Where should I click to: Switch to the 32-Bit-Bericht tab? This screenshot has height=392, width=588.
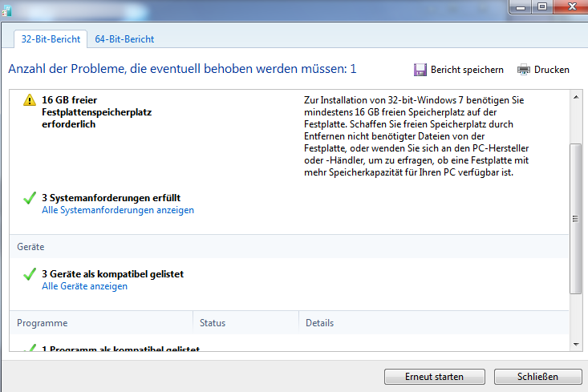51,39
